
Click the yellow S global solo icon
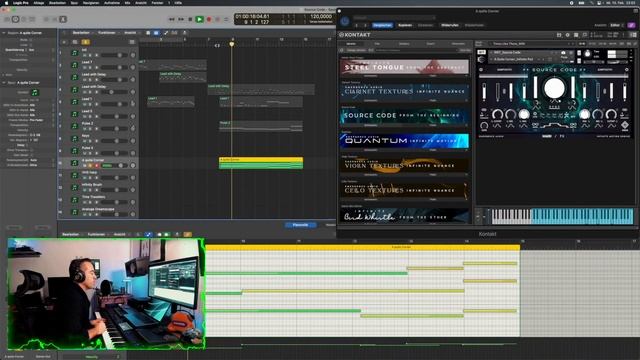[85, 42]
